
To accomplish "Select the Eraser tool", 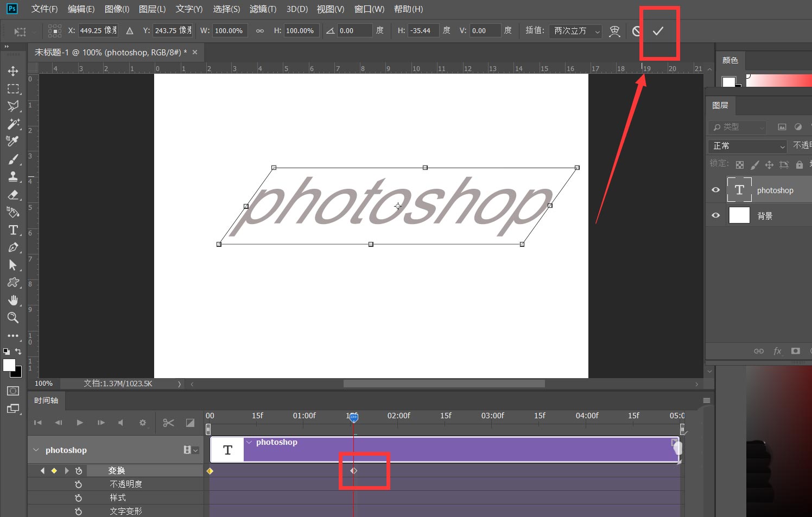I will tap(13, 194).
